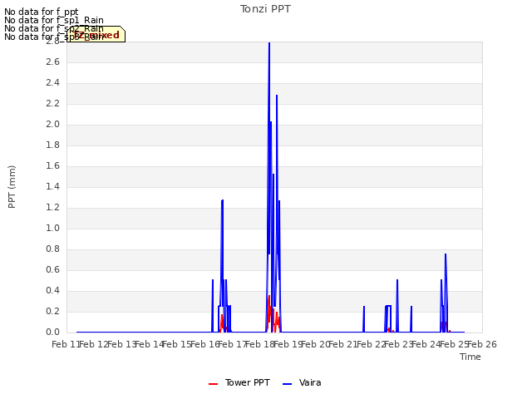Screen dimensions: 532x399
Task: Click the TZ_mixed annotation label
Action: (x=96, y=35)
